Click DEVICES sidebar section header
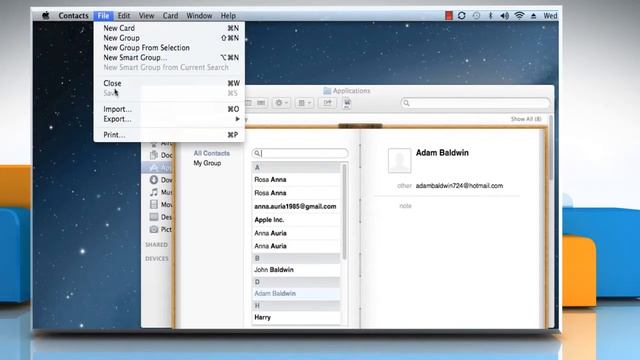The image size is (640, 360). (157, 258)
